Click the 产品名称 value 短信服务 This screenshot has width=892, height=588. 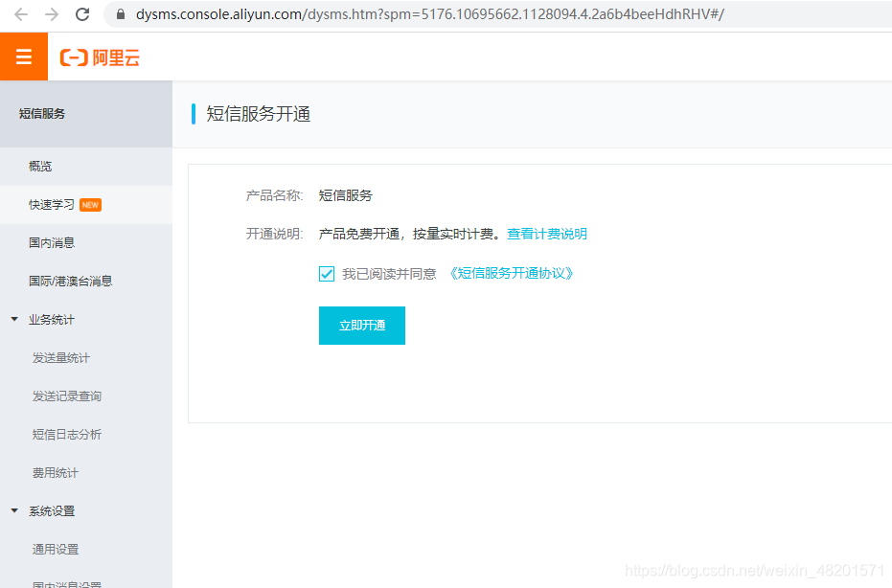coord(345,195)
